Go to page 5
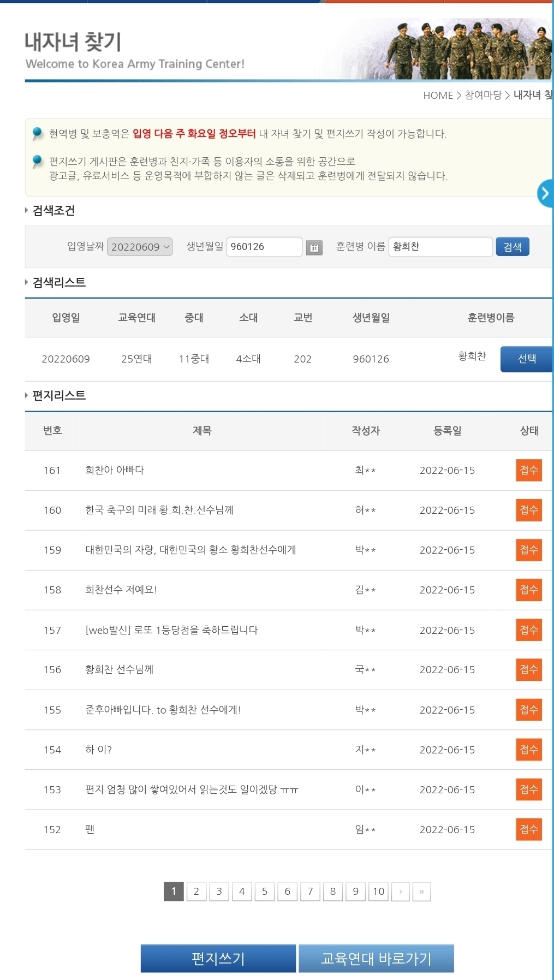The image size is (554, 980). 265,892
